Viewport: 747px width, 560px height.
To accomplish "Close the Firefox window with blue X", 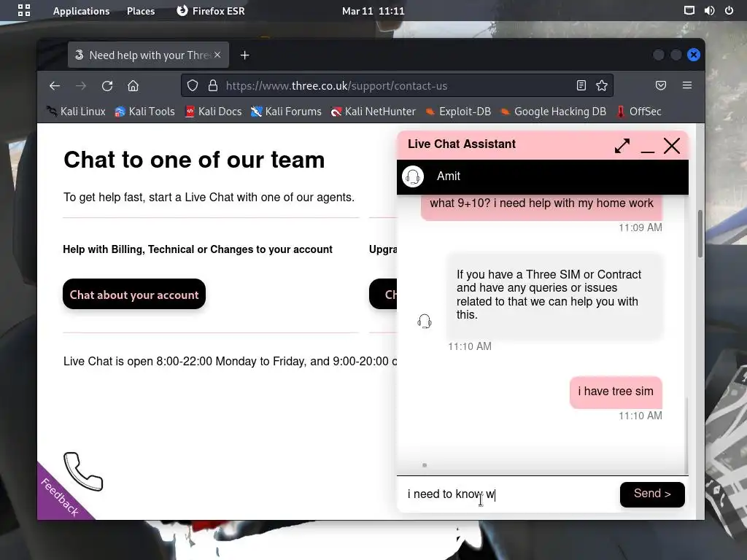I will 694,55.
